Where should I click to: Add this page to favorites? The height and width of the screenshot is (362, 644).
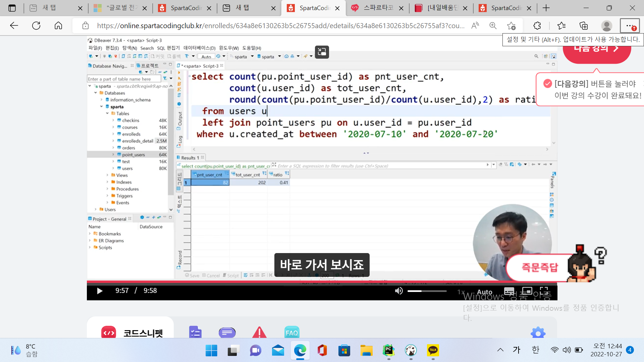point(511,25)
